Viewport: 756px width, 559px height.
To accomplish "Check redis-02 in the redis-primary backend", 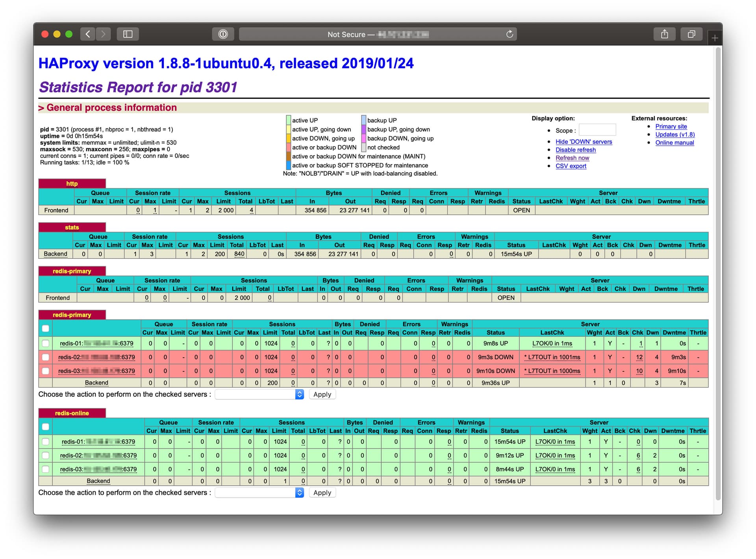I will coord(46,357).
